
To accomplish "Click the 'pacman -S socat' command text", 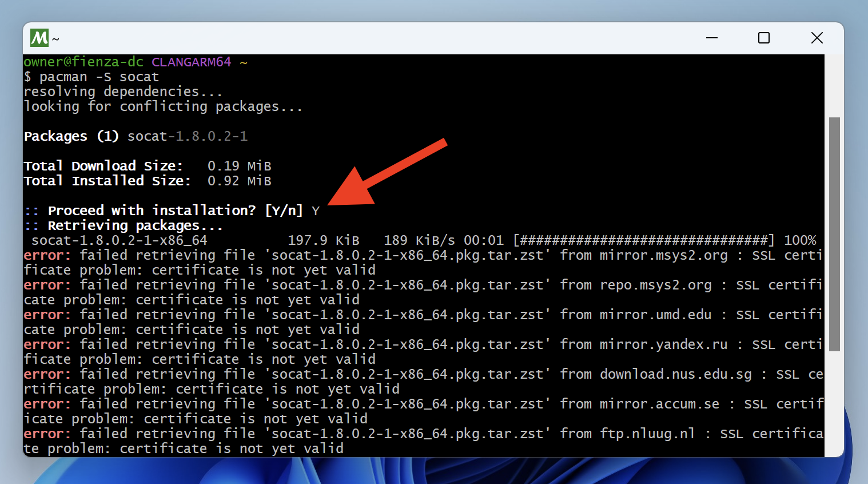I will 99,77.
